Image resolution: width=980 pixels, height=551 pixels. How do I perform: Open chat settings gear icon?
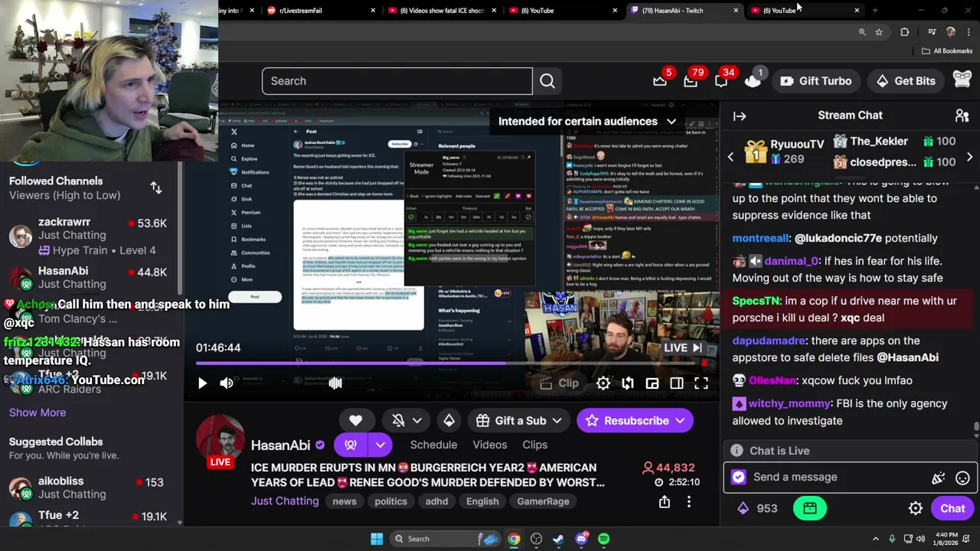(916, 509)
